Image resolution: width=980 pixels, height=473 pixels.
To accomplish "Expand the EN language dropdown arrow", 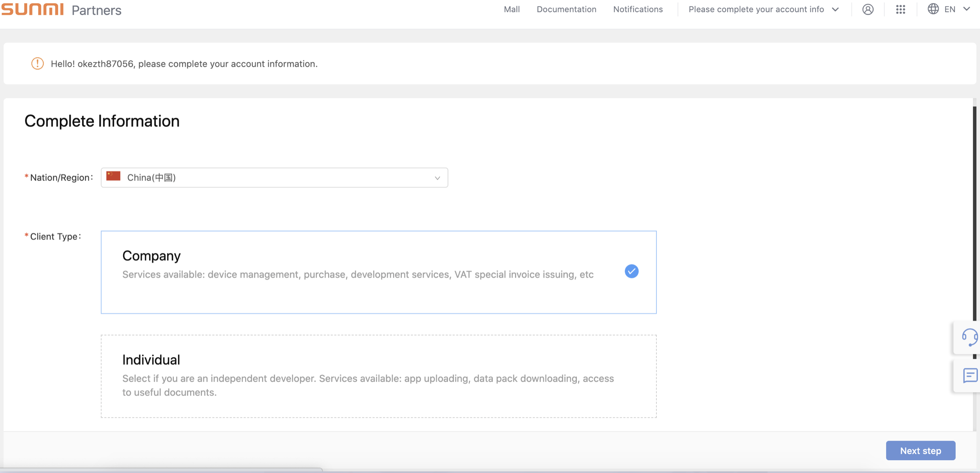I will pyautogui.click(x=967, y=9).
